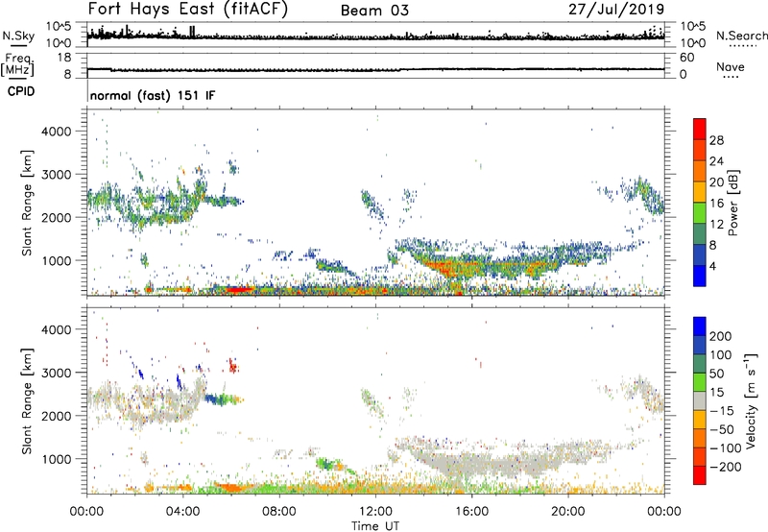
Task: Click the power panel 'Slant Range [km]' title
Action: coord(27,203)
